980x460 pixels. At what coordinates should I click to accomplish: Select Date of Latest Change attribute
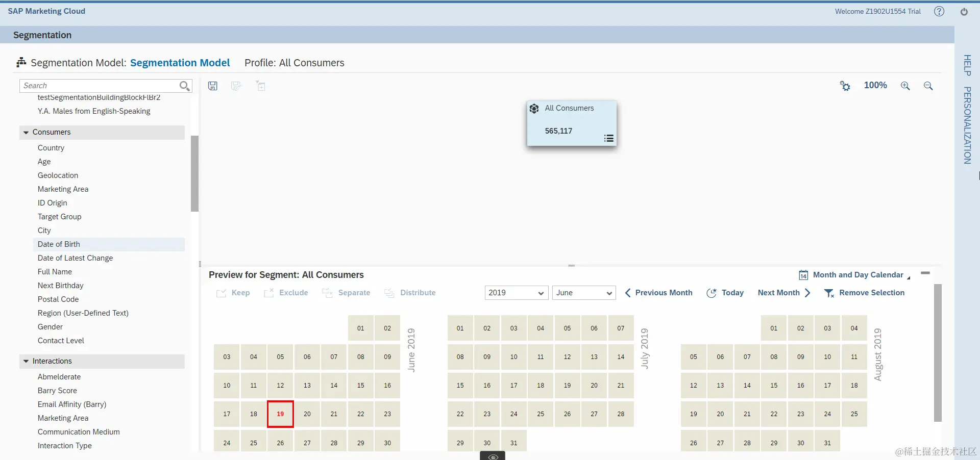pos(75,258)
